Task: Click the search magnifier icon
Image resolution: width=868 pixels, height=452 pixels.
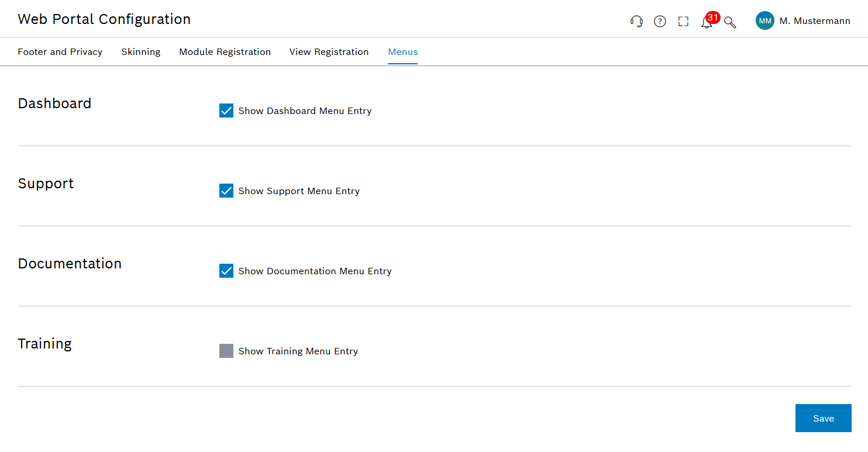Action: click(729, 22)
